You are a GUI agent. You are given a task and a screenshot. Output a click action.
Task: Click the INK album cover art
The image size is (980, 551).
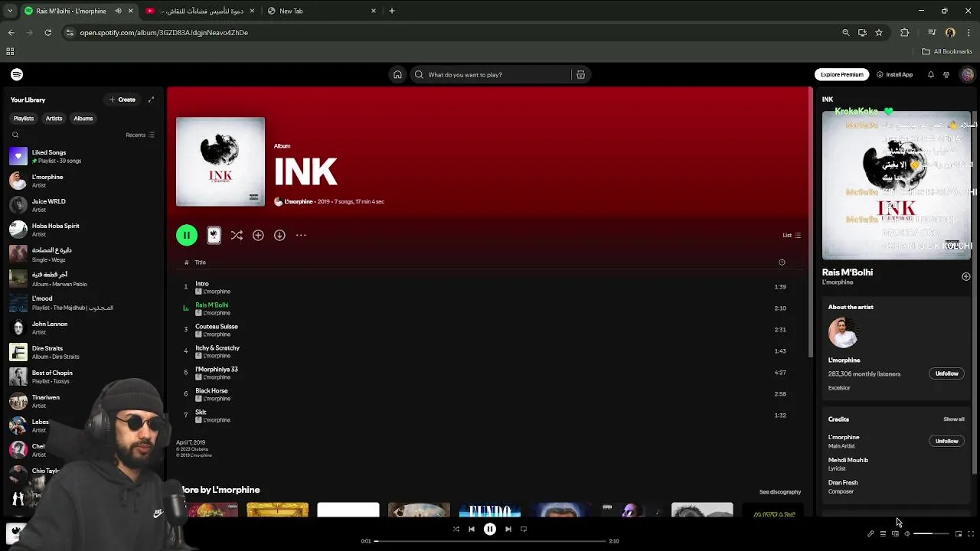tap(220, 161)
